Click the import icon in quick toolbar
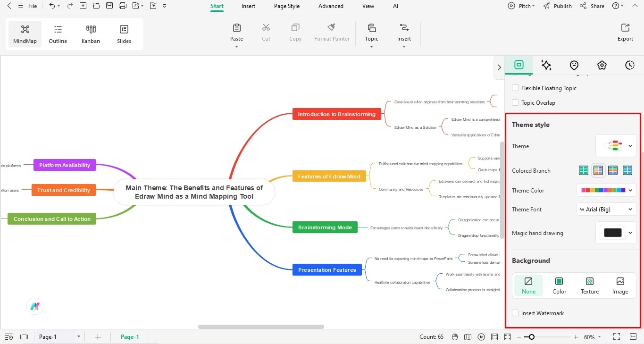The width and height of the screenshot is (644, 344). click(x=153, y=6)
